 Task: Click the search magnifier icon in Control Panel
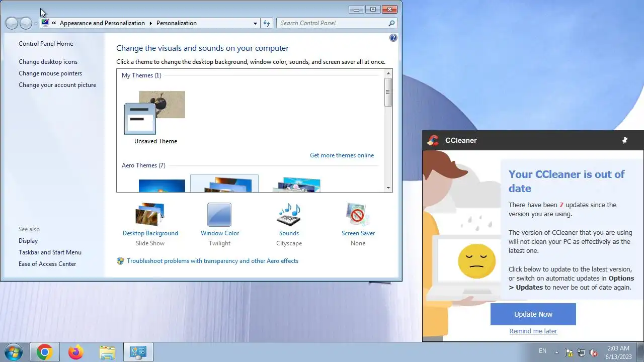pyautogui.click(x=391, y=23)
